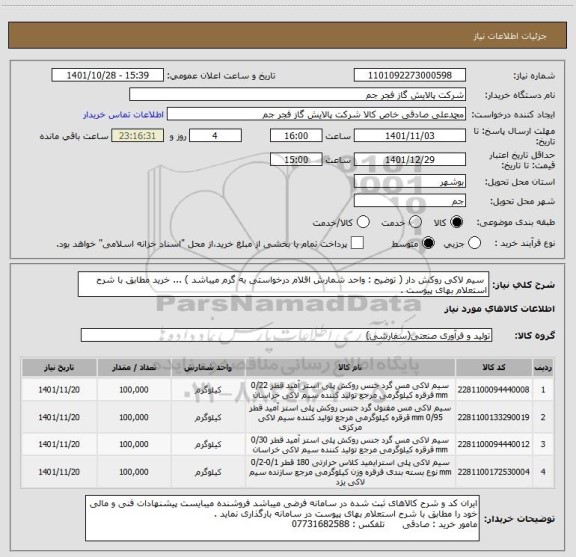Click the request creator field مجدعلی صادقی
576x557 pixels.
316,114
